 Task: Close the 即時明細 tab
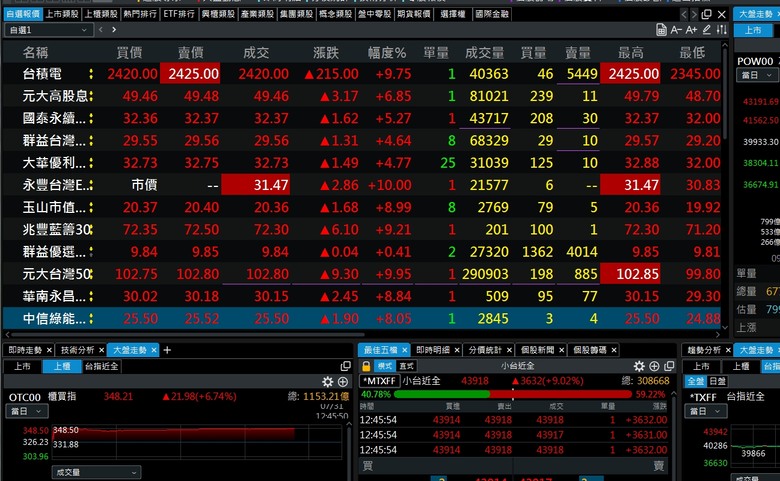457,350
